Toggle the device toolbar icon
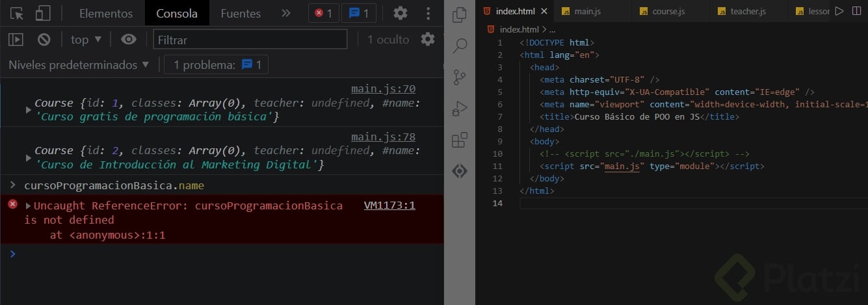 43,13
